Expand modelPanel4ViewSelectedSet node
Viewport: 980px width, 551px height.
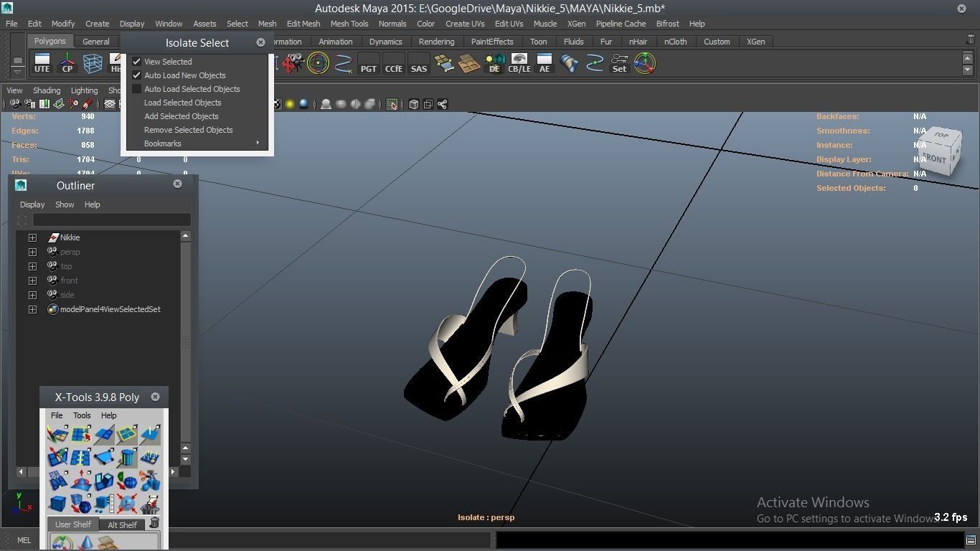coord(32,309)
